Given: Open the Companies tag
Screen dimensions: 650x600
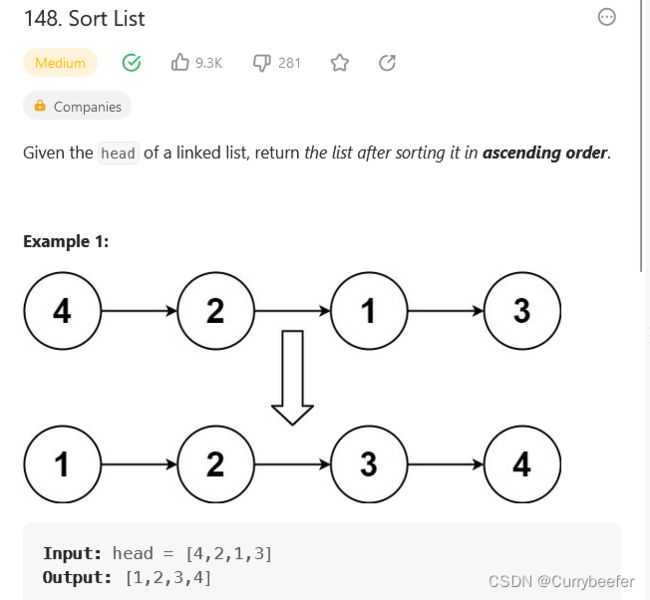Looking at the screenshot, I should tap(77, 106).
